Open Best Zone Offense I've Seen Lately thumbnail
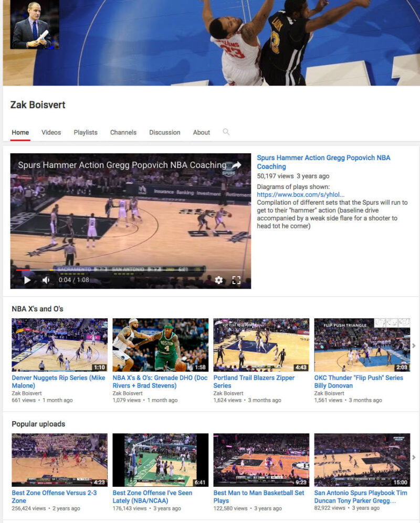This screenshot has width=420, height=523. (x=161, y=460)
